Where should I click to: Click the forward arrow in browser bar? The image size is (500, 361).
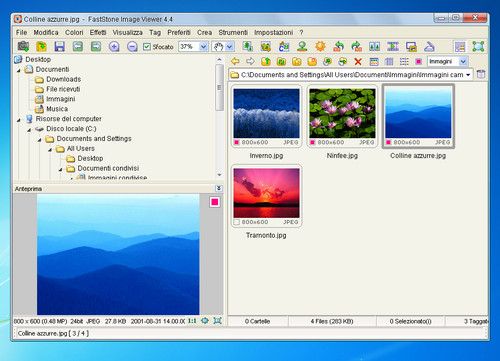[x=250, y=61]
